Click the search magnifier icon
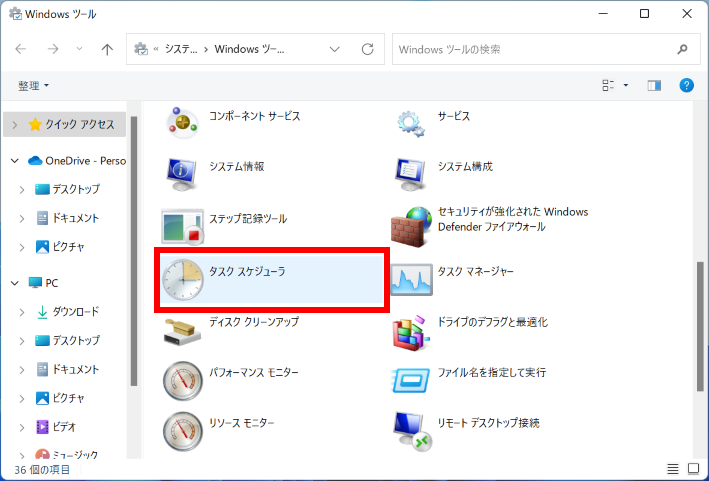This screenshot has height=481, width=709. point(682,49)
